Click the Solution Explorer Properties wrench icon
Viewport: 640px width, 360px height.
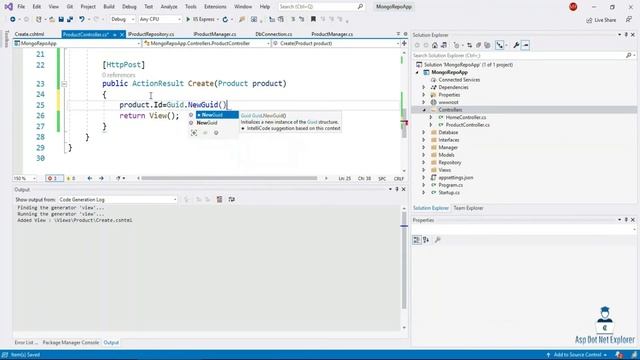coord(516,45)
